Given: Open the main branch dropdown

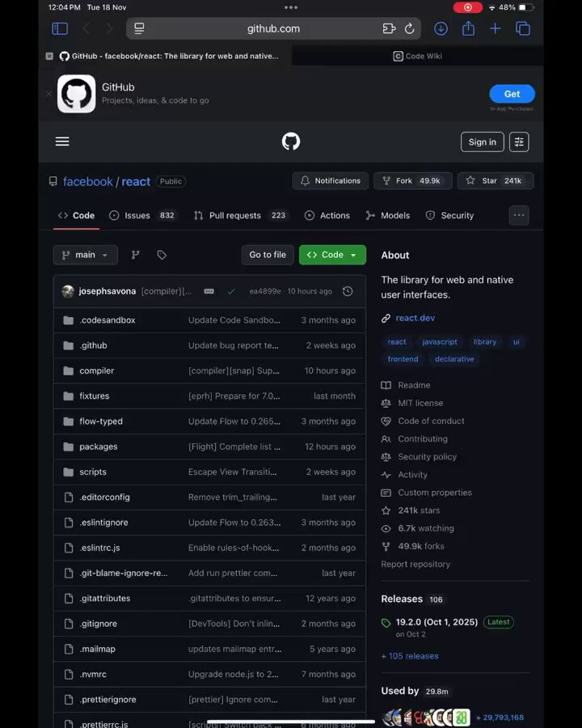Looking at the screenshot, I should coord(86,255).
